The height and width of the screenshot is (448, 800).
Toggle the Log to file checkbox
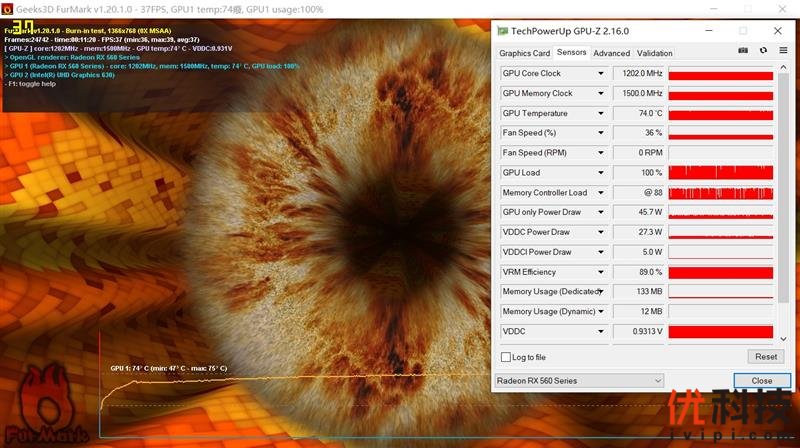[x=506, y=357]
